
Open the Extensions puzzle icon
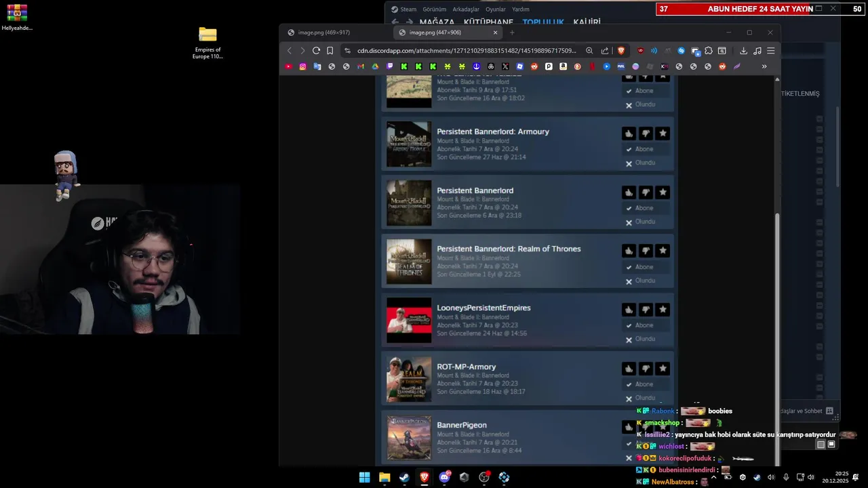709,51
